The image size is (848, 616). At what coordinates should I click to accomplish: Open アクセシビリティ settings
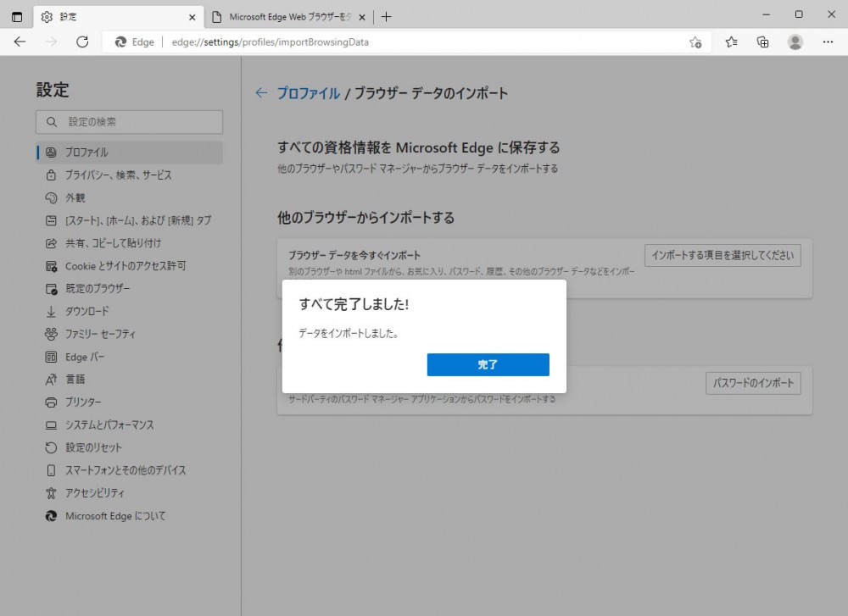(x=130, y=493)
